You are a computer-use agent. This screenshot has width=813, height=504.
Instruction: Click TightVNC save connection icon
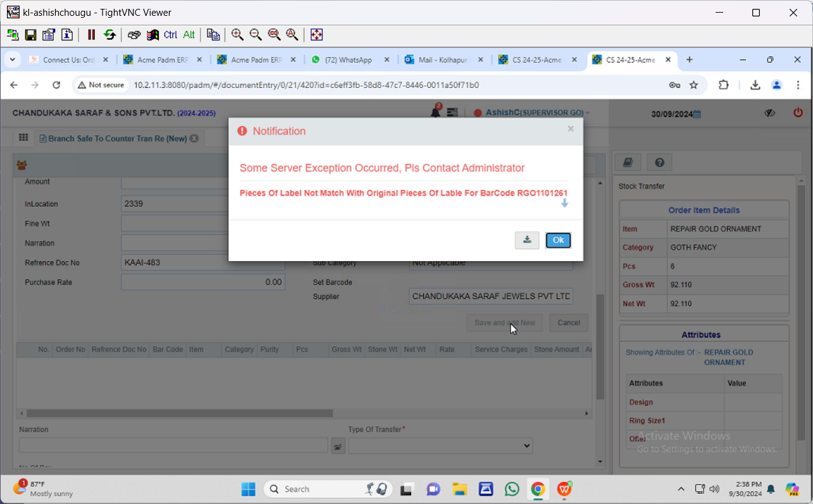tap(30, 35)
